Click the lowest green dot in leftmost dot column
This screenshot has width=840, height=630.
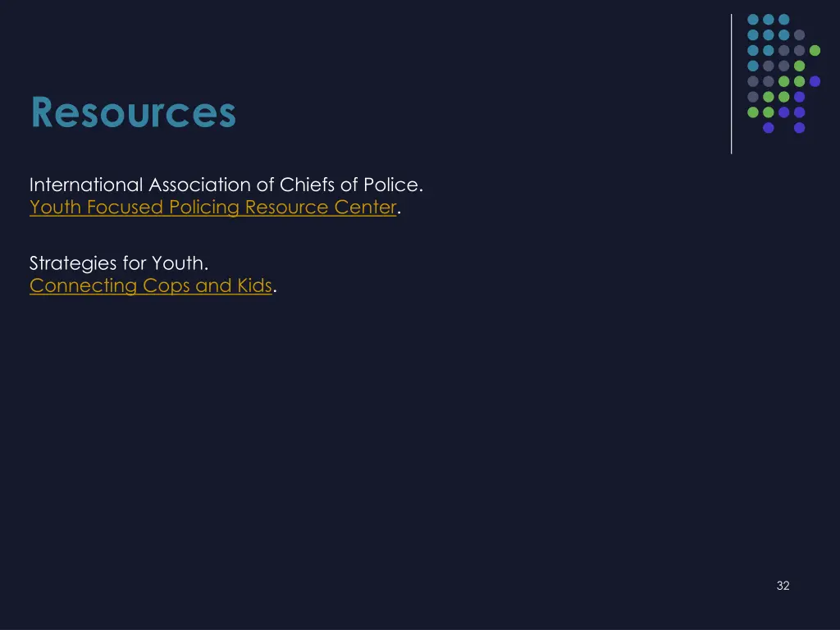tap(753, 112)
